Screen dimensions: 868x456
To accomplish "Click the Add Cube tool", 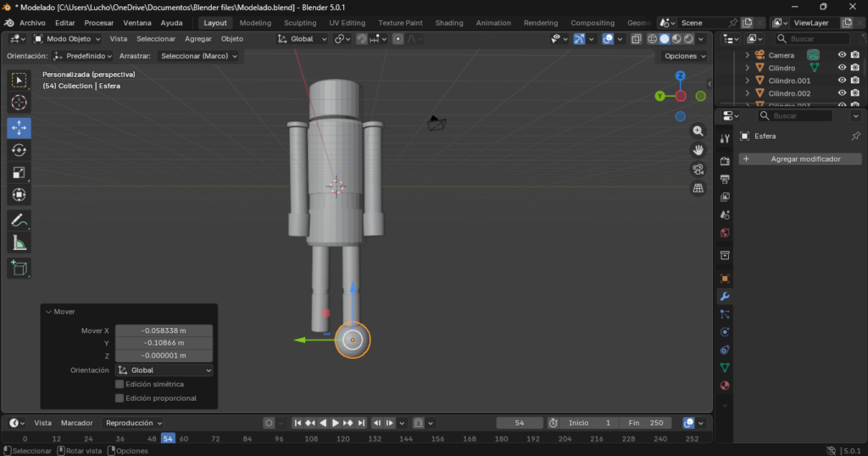I will pos(19,269).
